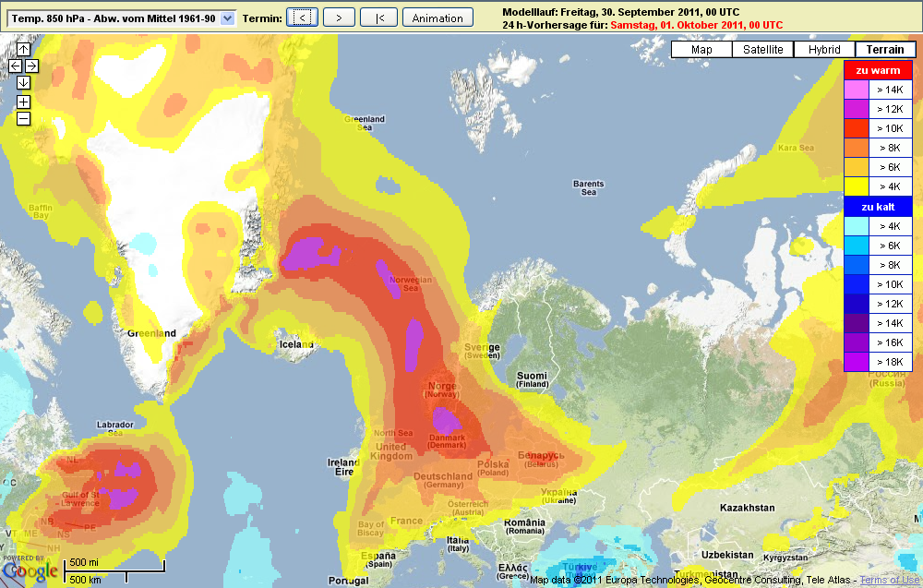Image resolution: width=923 pixels, height=588 pixels.
Task: Zoom in with the plus button
Action: (x=23, y=102)
